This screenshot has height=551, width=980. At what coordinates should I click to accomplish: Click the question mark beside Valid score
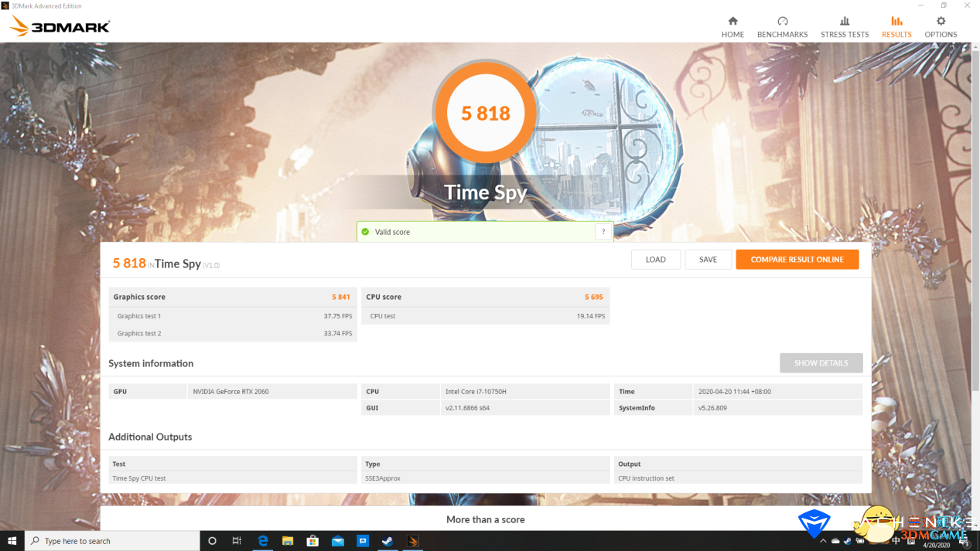603,232
